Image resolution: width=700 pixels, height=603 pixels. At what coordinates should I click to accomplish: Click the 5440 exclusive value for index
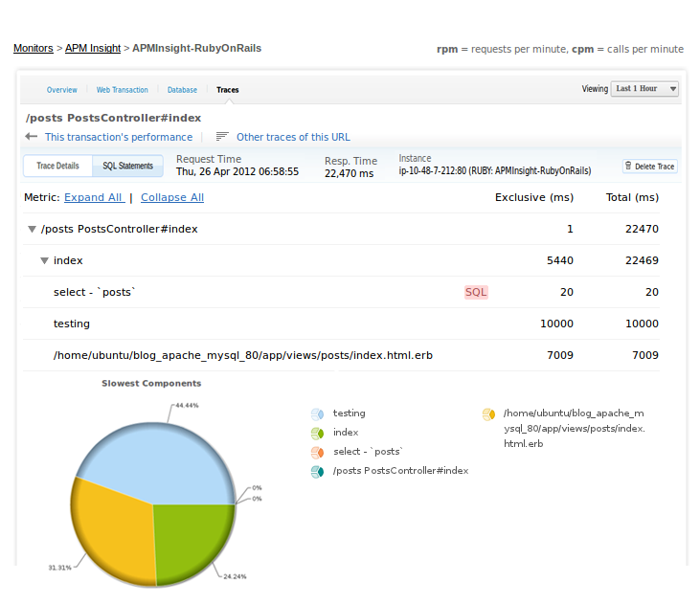[x=560, y=260]
